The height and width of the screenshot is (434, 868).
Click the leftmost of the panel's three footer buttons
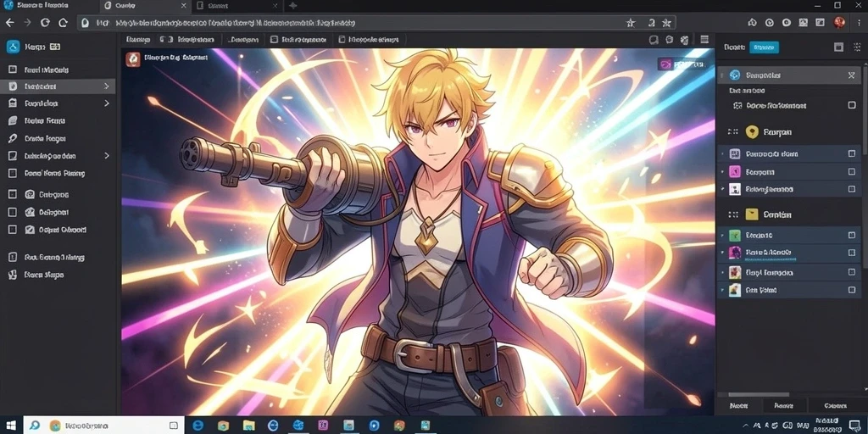tap(739, 406)
